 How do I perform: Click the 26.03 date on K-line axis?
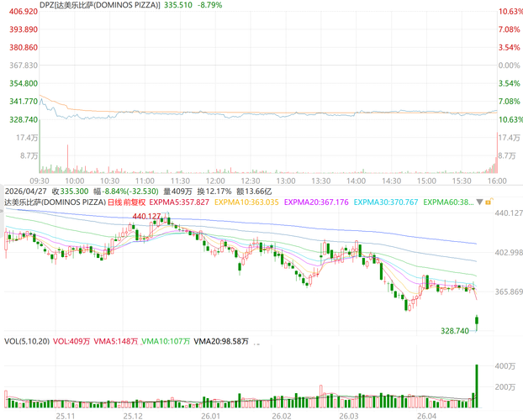coord(349,416)
